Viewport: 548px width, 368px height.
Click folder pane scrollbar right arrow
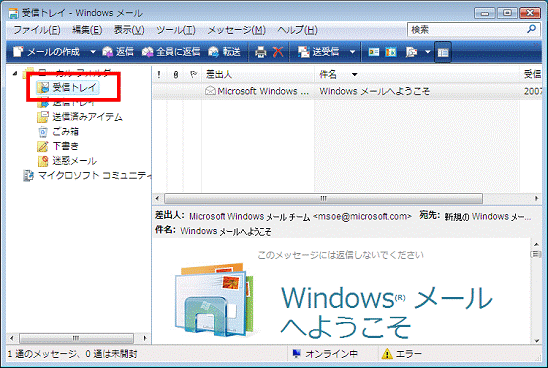[x=145, y=338]
